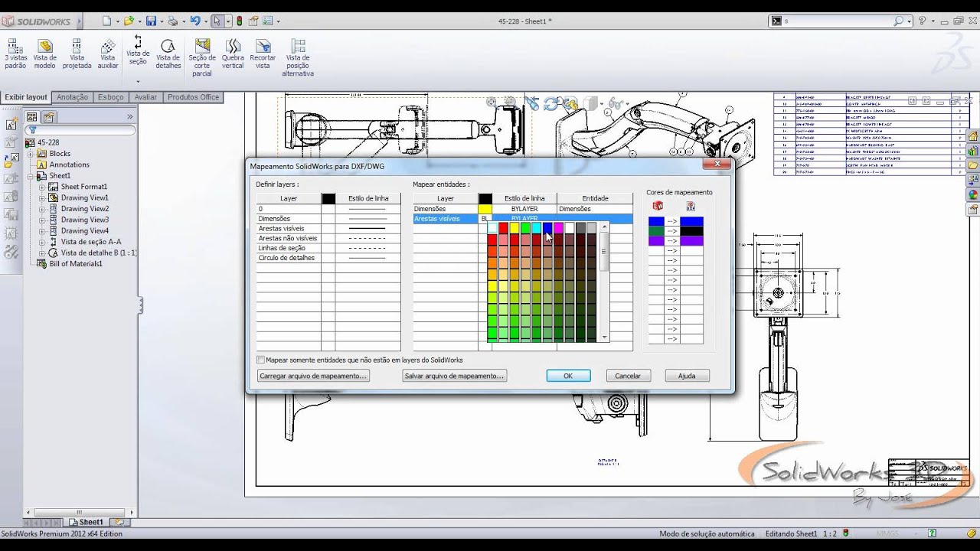This screenshot has width=980, height=551.
Task: Open the Options checklist icon
Action: (x=268, y=21)
